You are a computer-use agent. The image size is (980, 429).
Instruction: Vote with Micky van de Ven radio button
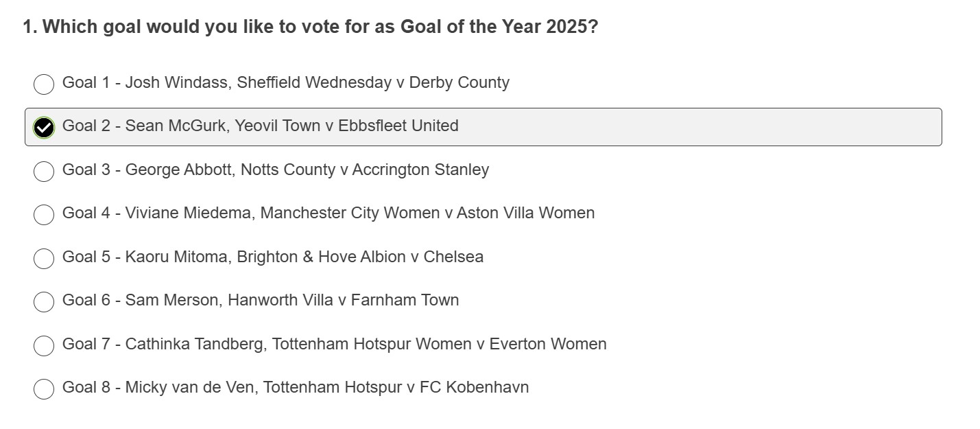coord(44,389)
